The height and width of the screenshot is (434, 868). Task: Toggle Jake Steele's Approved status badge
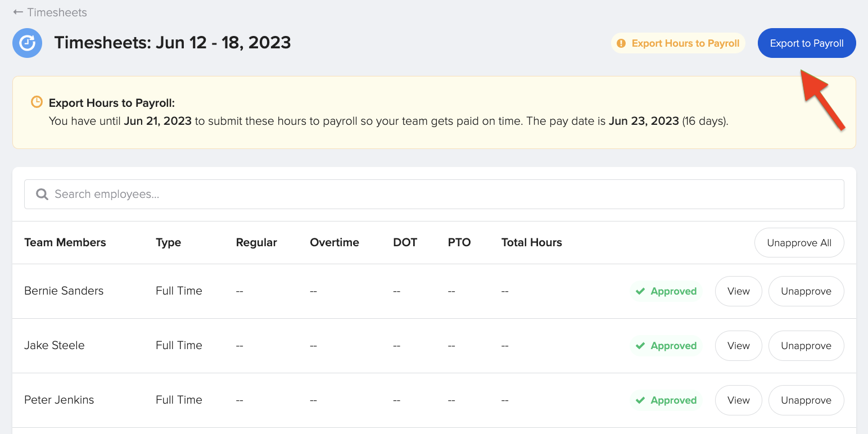[x=666, y=346]
